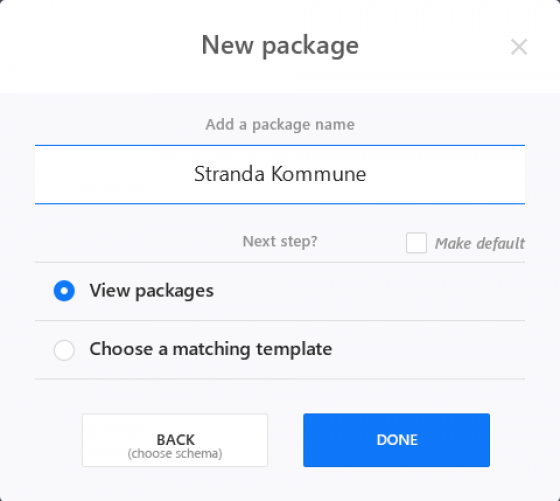Click the word default beside the checkbox

click(x=501, y=243)
